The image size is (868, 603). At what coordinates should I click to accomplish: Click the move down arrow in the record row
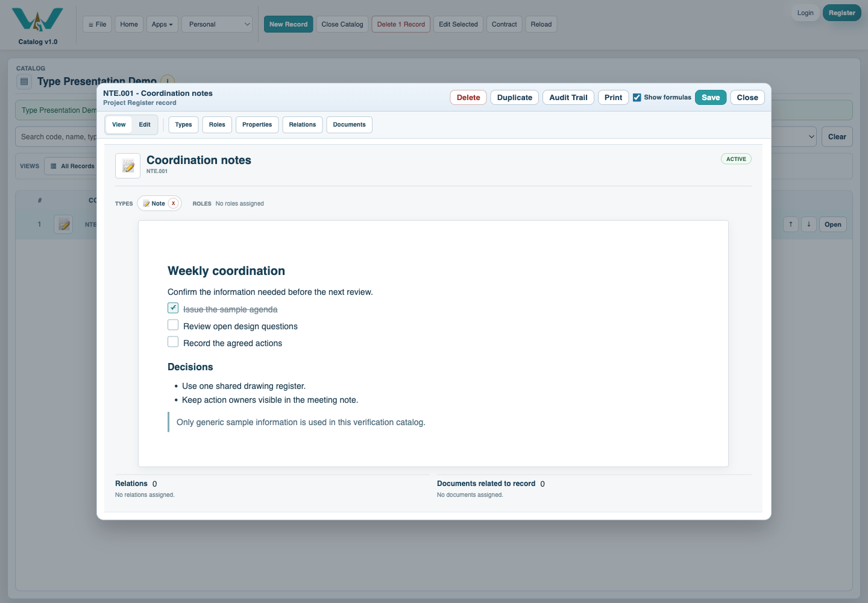tap(809, 224)
